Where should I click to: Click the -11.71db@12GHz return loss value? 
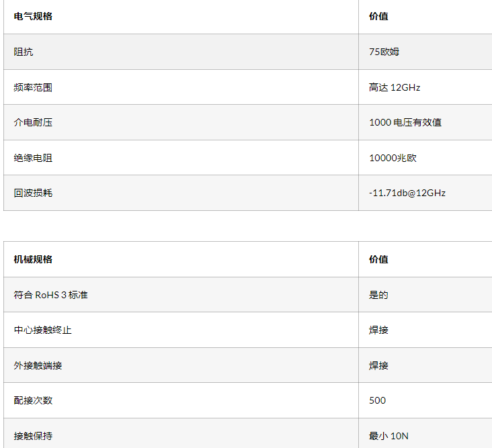point(407,193)
